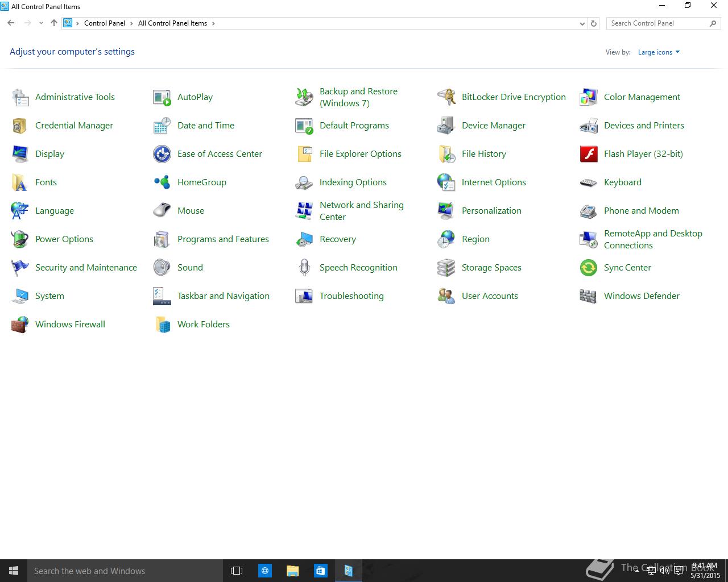
Task: Open Task View on the taskbar
Action: [237, 571]
